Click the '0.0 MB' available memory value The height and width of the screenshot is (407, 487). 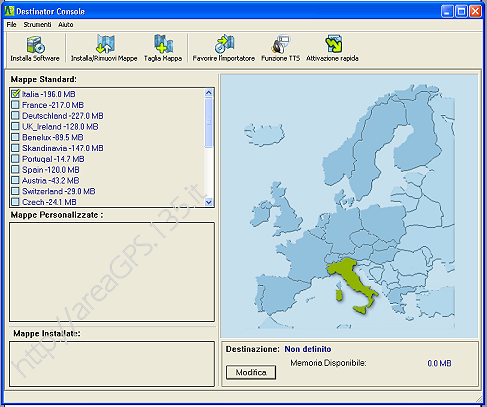pos(439,363)
